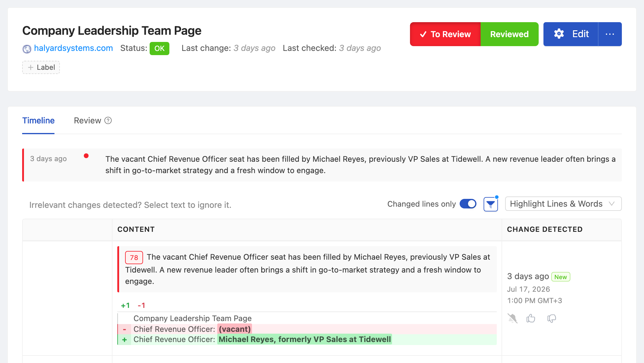The image size is (644, 363).
Task: Mute notifications with the crossed bell icon
Action: tap(512, 318)
